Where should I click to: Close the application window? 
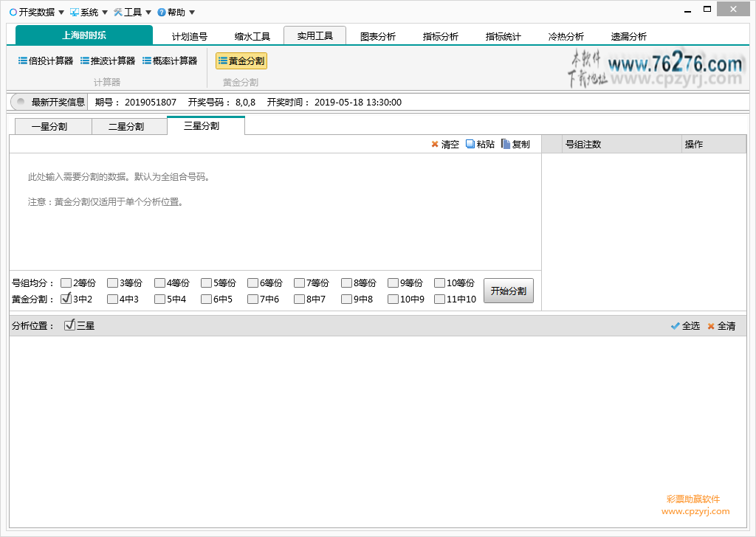tap(733, 9)
